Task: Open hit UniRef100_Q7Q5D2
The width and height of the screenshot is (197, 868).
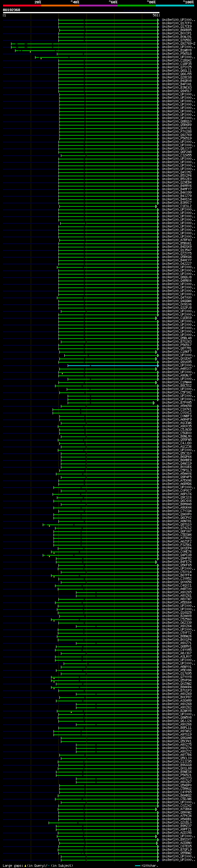Action: click(177, 40)
